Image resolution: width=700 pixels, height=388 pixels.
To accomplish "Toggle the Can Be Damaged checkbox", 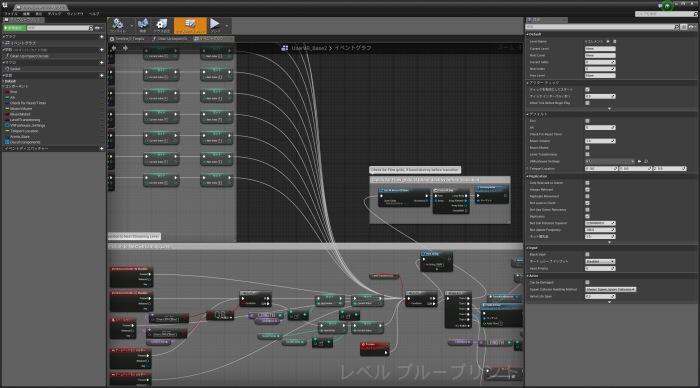I will (x=587, y=282).
